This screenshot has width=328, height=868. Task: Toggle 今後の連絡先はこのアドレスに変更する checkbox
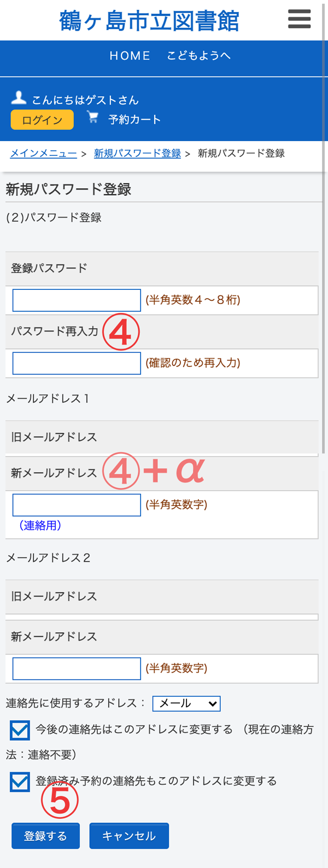[20, 730]
